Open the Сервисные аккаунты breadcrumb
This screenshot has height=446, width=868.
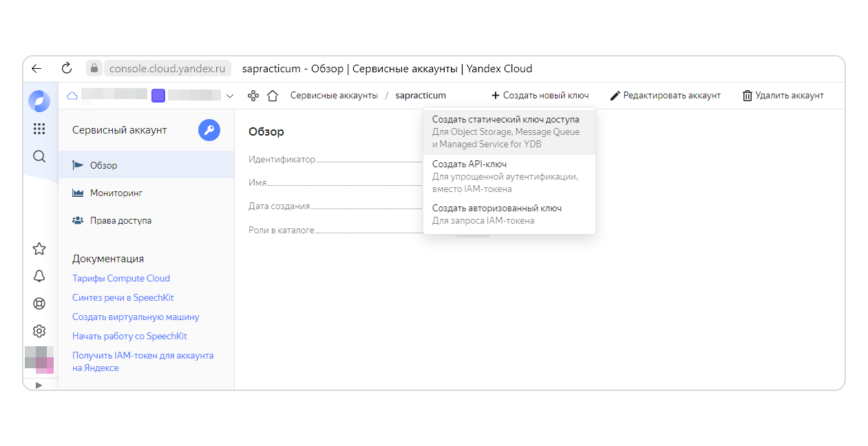pyautogui.click(x=334, y=96)
